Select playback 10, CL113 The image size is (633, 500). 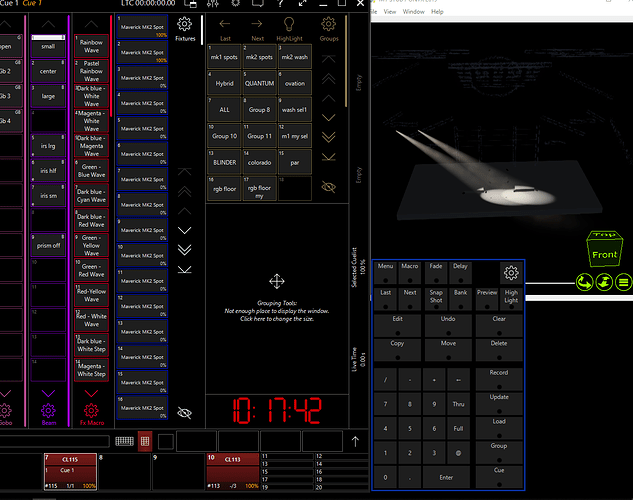pos(233,471)
